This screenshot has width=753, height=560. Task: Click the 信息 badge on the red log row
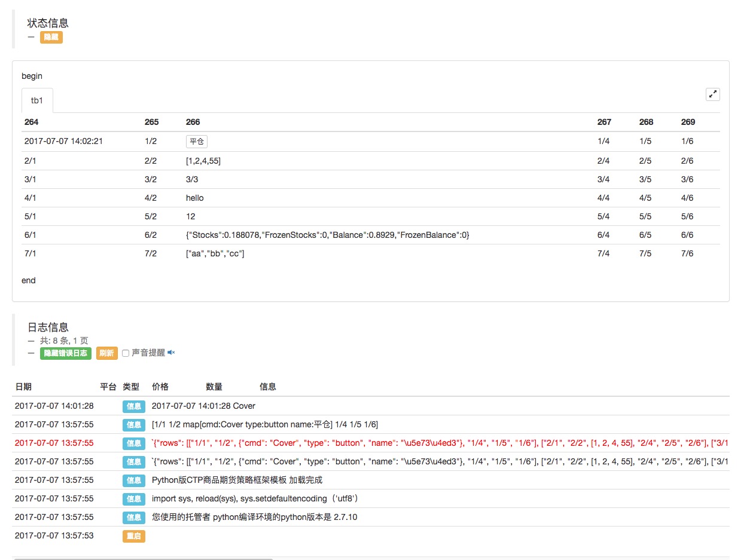[133, 443]
